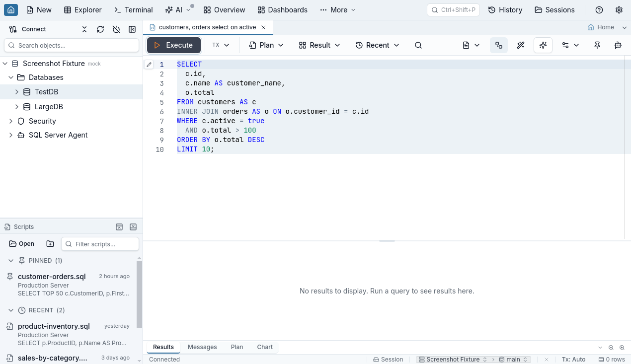Switch to the bottom Plan tab
Image resolution: width=631 pixels, height=364 pixels.
tap(237, 347)
